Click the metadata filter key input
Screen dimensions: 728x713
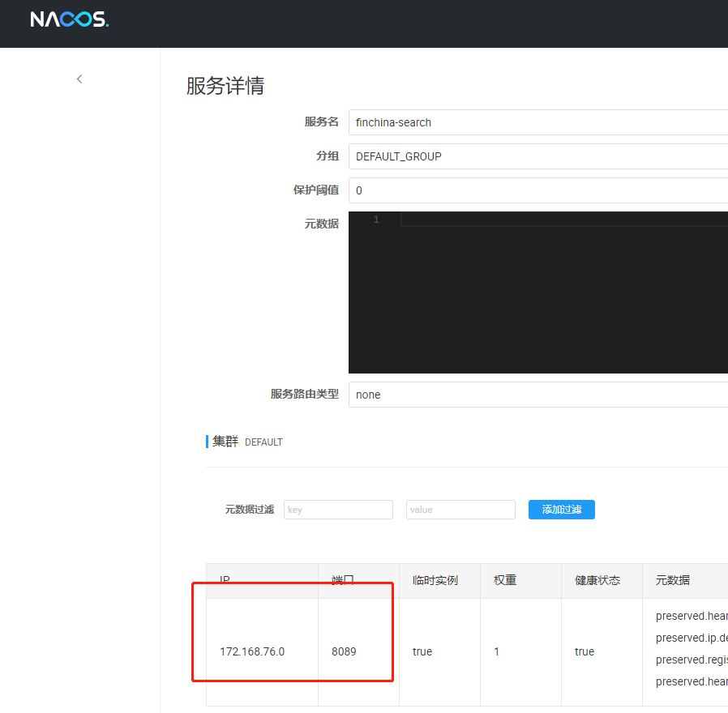click(339, 510)
